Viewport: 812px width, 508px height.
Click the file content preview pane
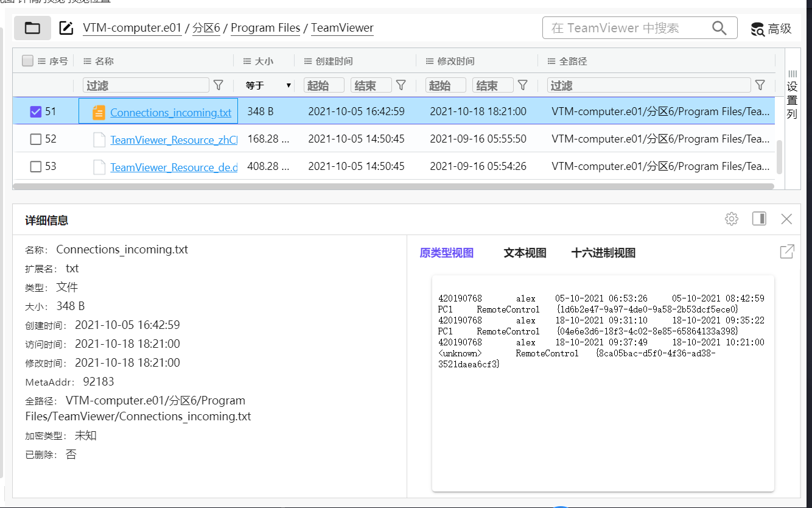(x=603, y=383)
